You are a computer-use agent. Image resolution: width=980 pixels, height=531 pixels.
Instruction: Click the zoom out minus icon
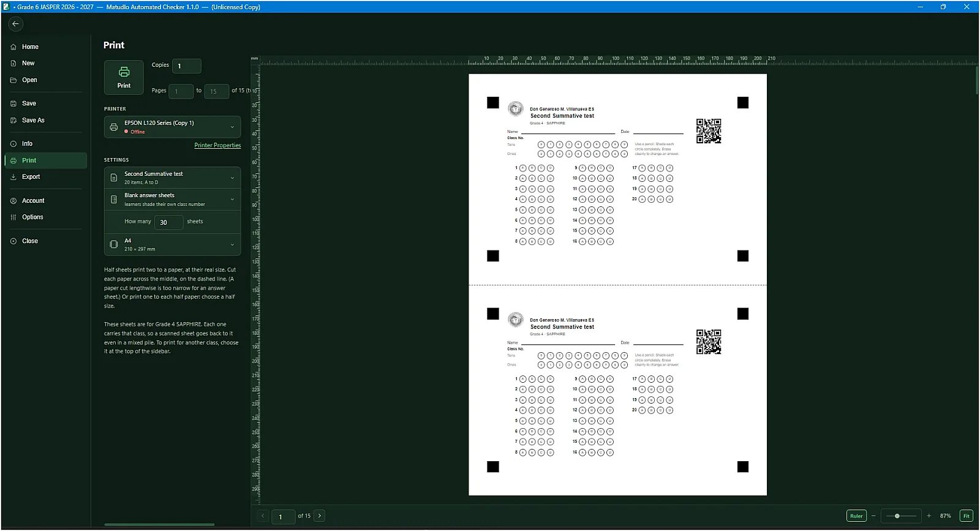(x=873, y=516)
